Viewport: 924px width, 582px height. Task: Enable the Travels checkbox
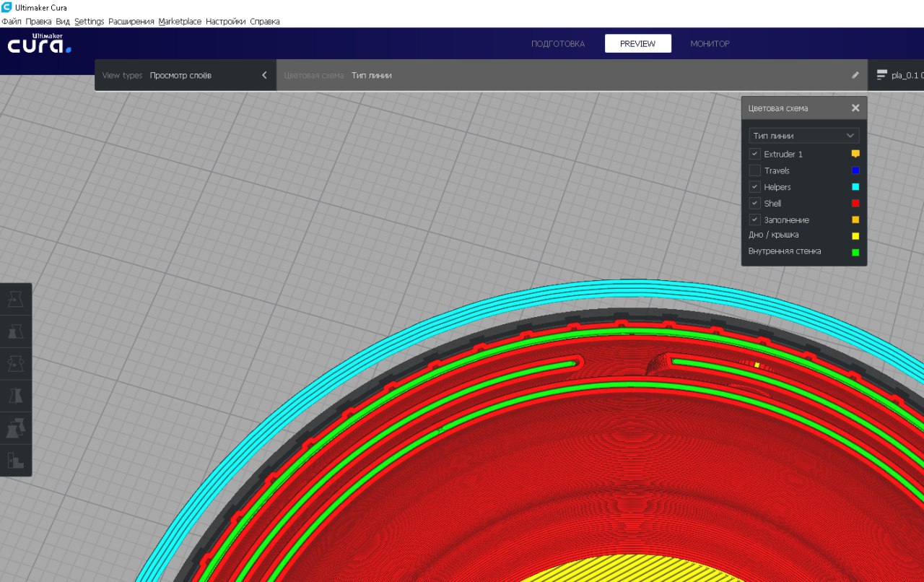pos(754,170)
